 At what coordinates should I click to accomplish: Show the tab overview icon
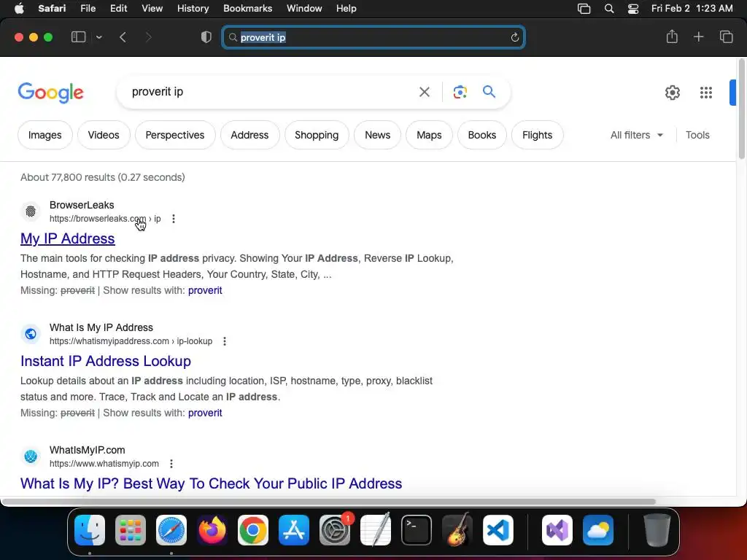click(726, 36)
